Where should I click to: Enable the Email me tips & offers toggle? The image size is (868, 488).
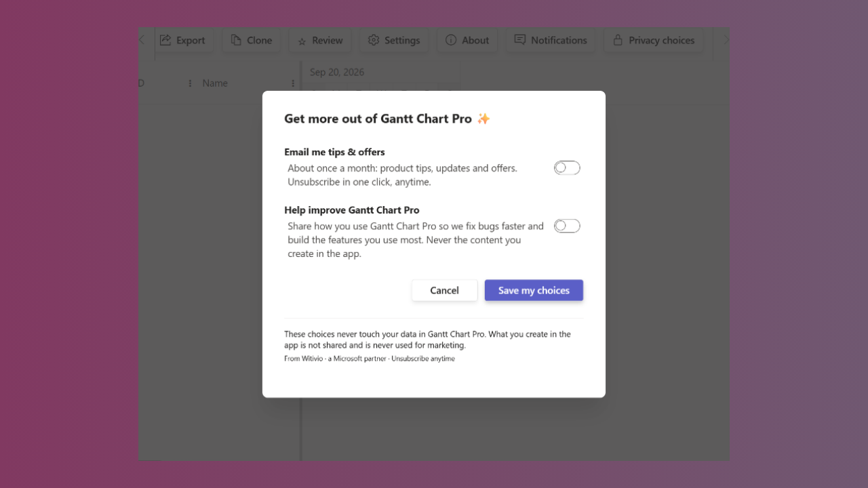pyautogui.click(x=567, y=167)
